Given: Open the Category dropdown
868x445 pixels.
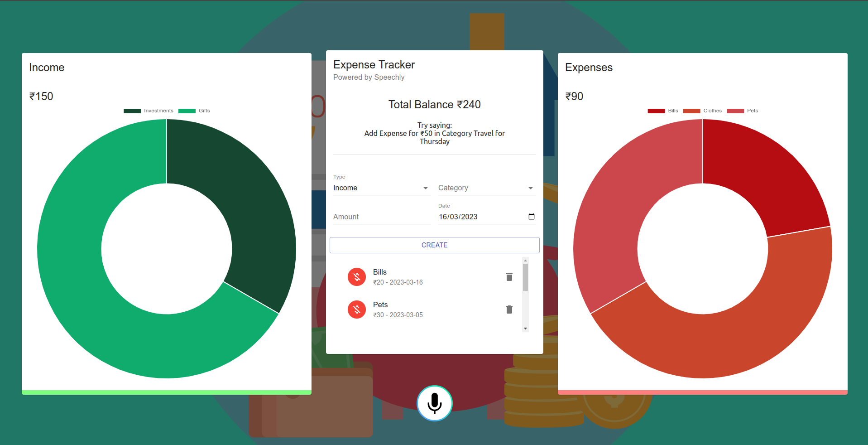Looking at the screenshot, I should click(487, 188).
